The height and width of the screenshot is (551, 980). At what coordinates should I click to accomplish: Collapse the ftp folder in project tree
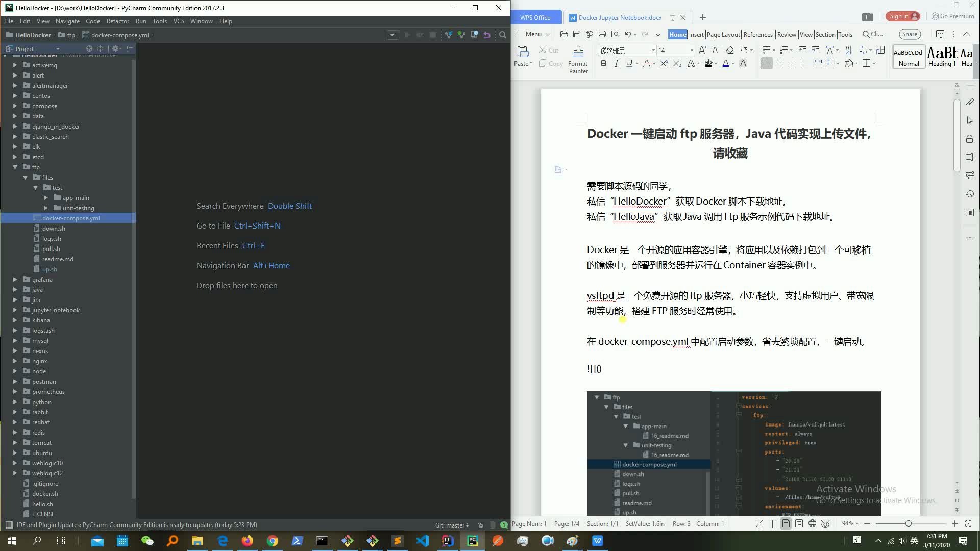[15, 167]
